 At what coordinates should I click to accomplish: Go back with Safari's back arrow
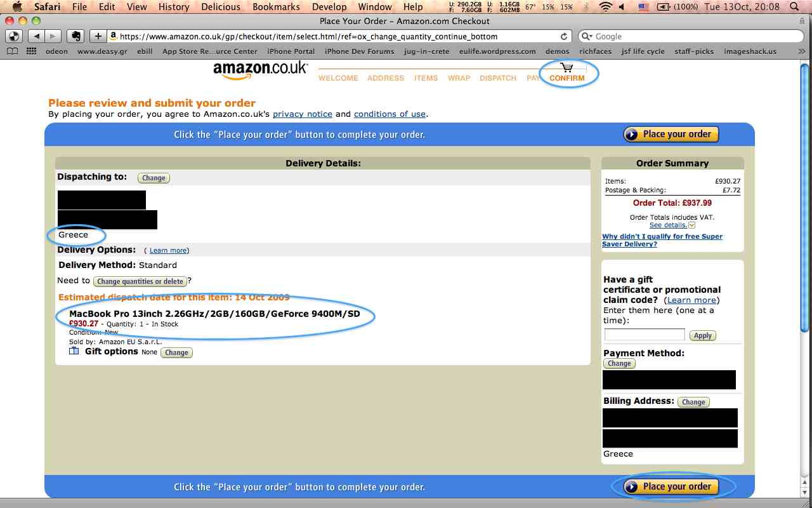[37, 36]
